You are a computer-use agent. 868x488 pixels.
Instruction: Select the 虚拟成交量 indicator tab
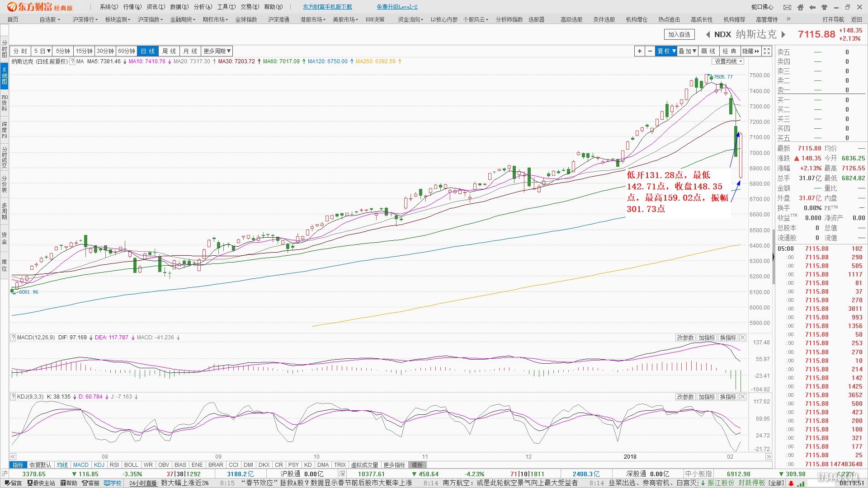[364, 465]
